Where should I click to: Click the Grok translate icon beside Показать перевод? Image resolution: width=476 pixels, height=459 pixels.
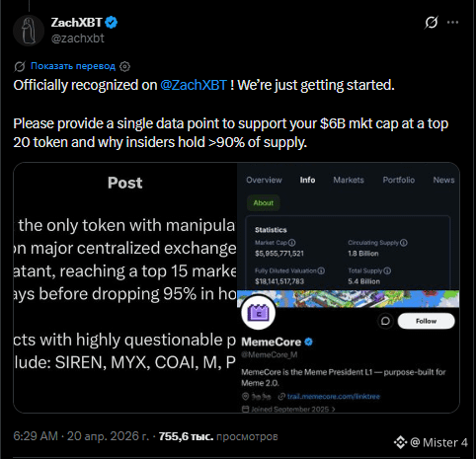(20, 66)
